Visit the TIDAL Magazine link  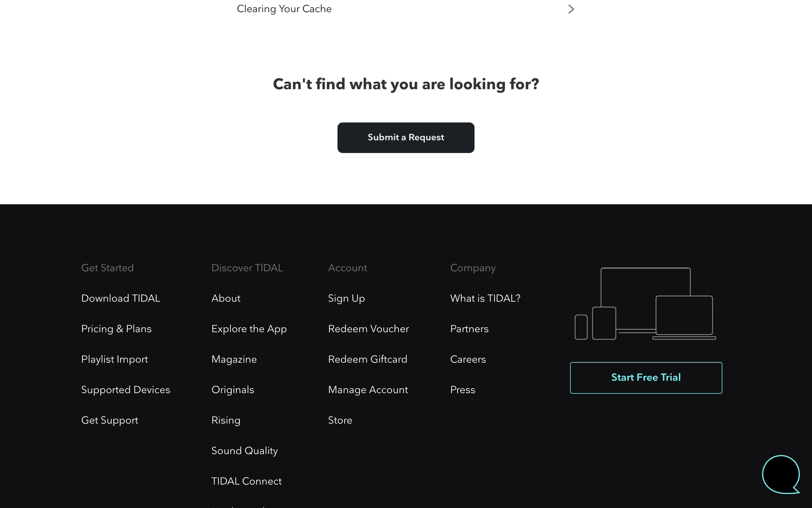(234, 359)
